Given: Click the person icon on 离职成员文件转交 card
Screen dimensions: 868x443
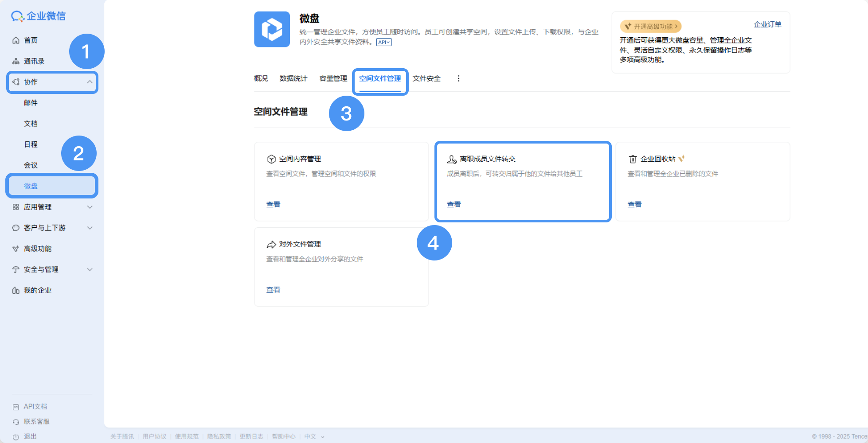Looking at the screenshot, I should (452, 159).
